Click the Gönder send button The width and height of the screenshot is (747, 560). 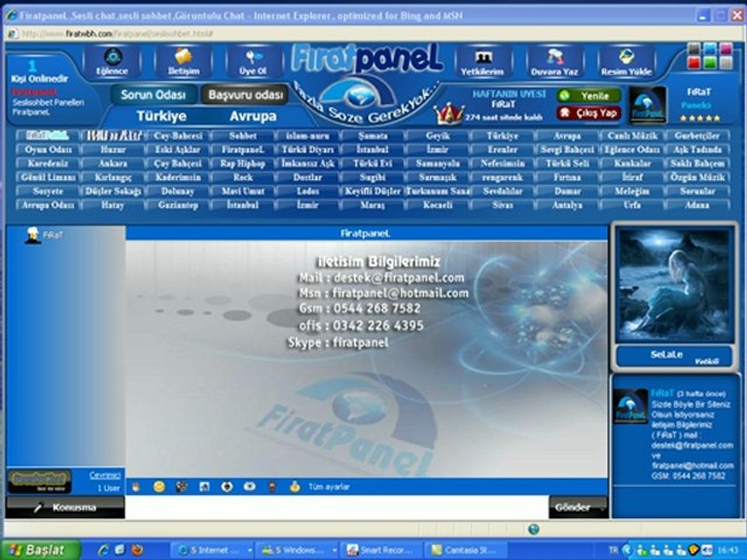(x=578, y=507)
